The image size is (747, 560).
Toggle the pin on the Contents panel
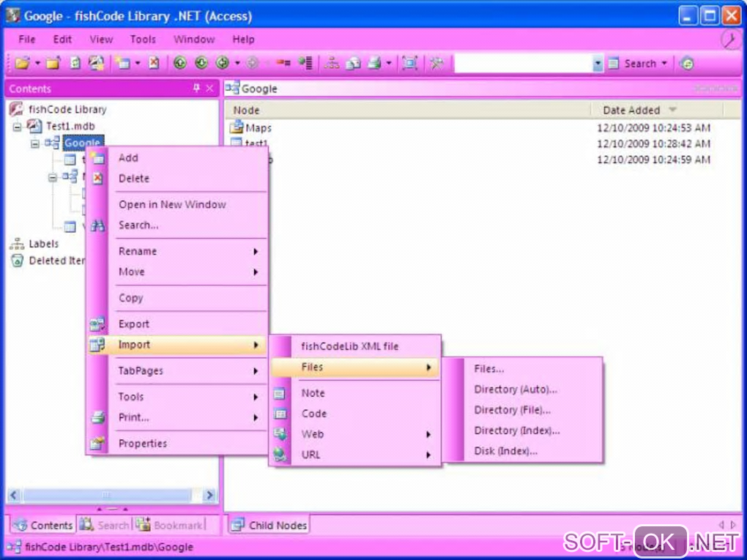point(196,88)
